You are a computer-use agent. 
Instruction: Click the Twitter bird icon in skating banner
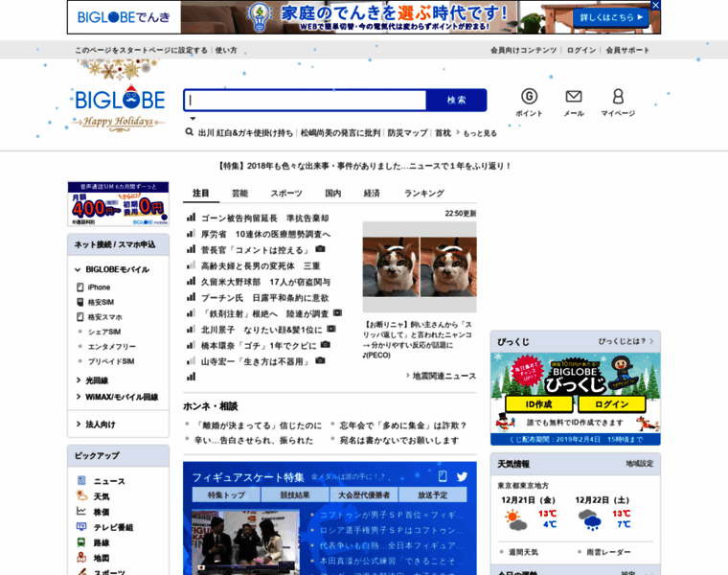tap(462, 476)
